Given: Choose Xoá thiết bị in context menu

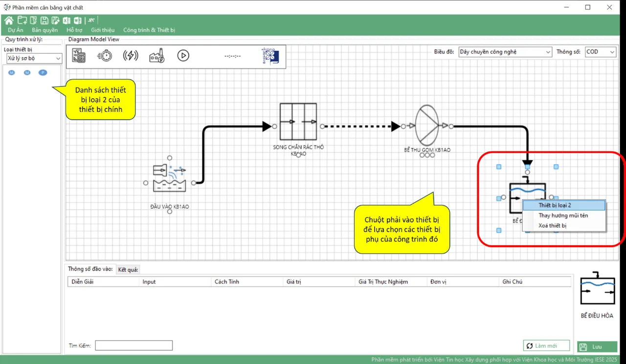Looking at the screenshot, I should pyautogui.click(x=564, y=226).
